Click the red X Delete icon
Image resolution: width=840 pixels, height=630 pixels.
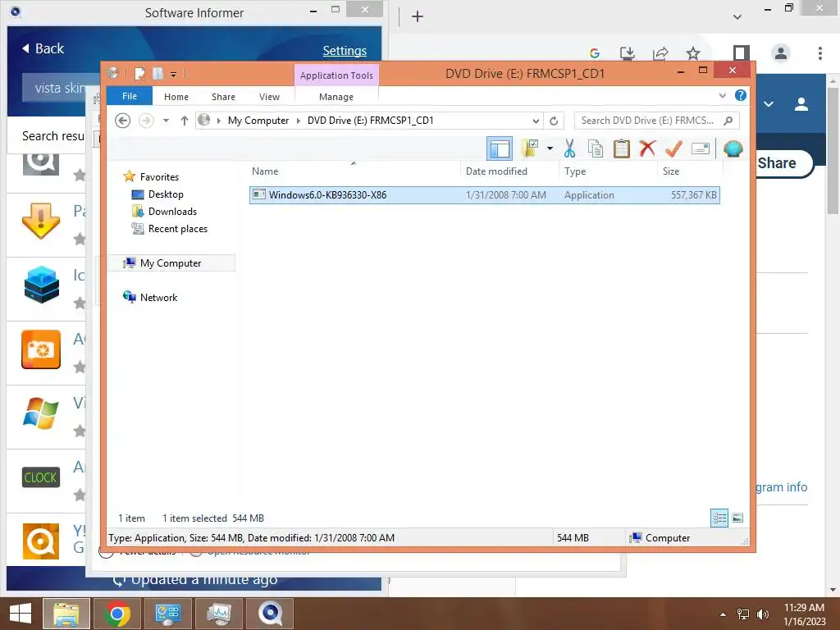pyautogui.click(x=647, y=148)
